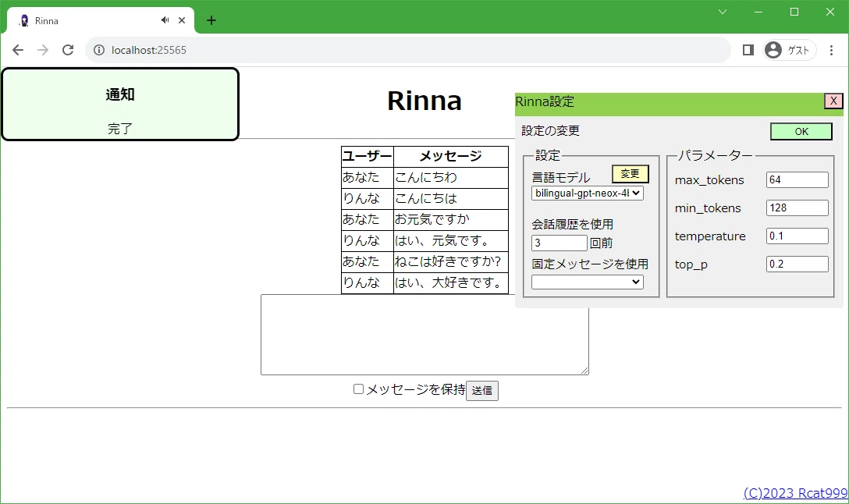Click the こんにちわ message cell
This screenshot has width=849, height=504.
[451, 178]
